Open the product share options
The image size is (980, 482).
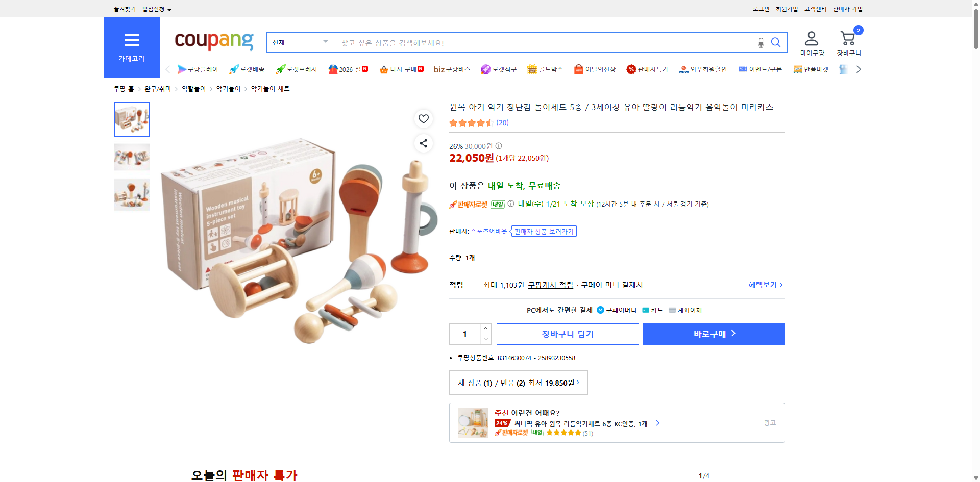(x=423, y=143)
